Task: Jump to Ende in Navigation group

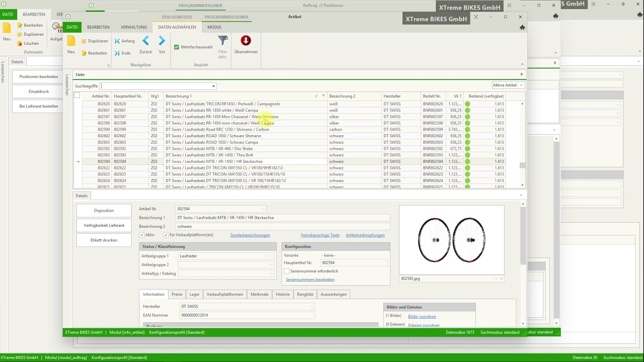Action: (x=123, y=53)
